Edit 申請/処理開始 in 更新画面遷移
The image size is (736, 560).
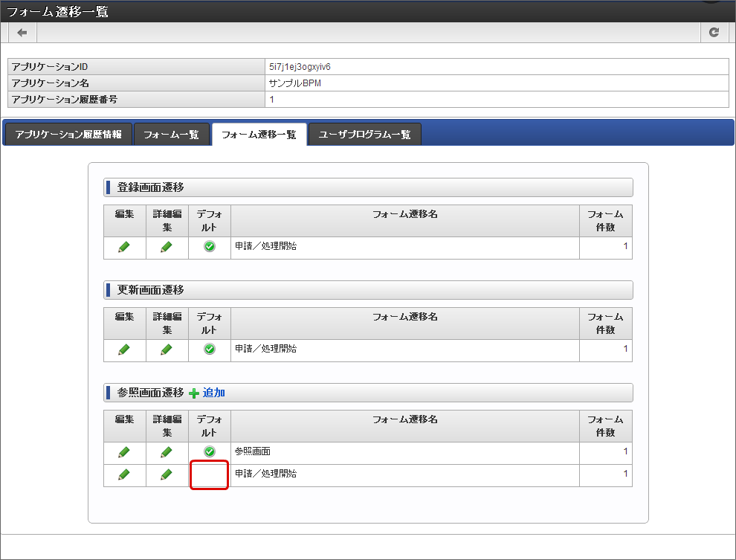tap(124, 350)
